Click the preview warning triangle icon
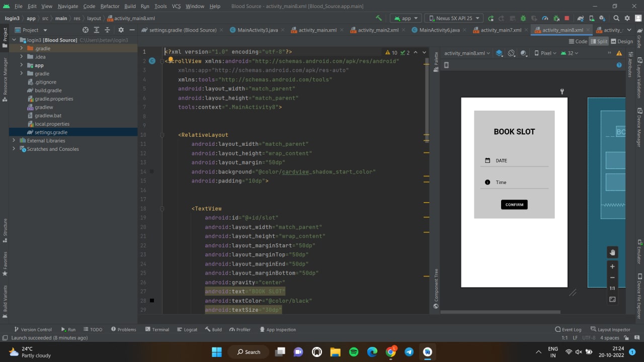Screen dimensions: 644x362 click(x=619, y=53)
